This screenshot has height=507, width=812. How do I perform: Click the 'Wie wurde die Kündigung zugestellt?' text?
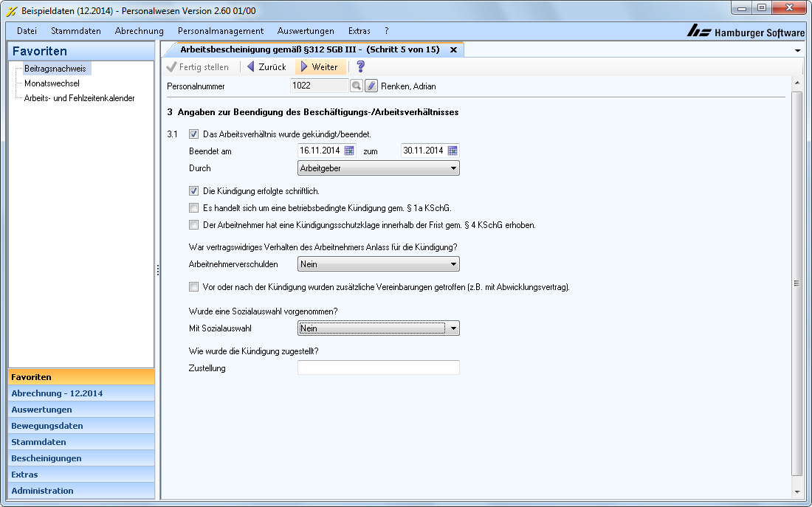(254, 351)
